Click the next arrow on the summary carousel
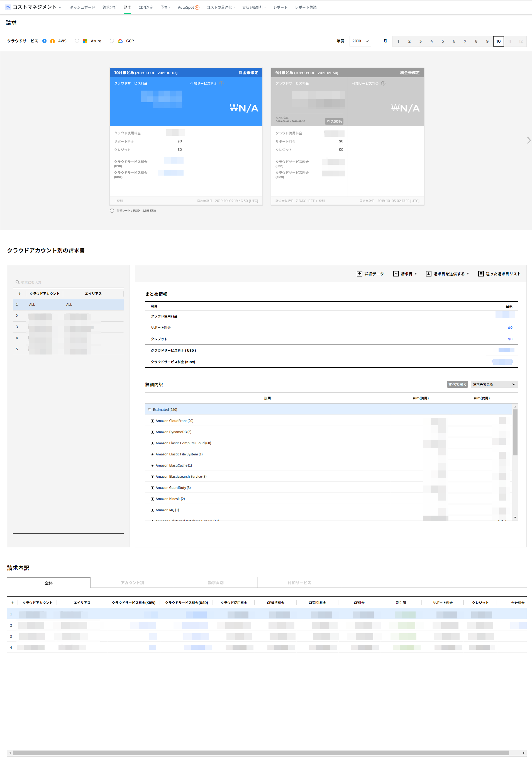 (x=528, y=140)
